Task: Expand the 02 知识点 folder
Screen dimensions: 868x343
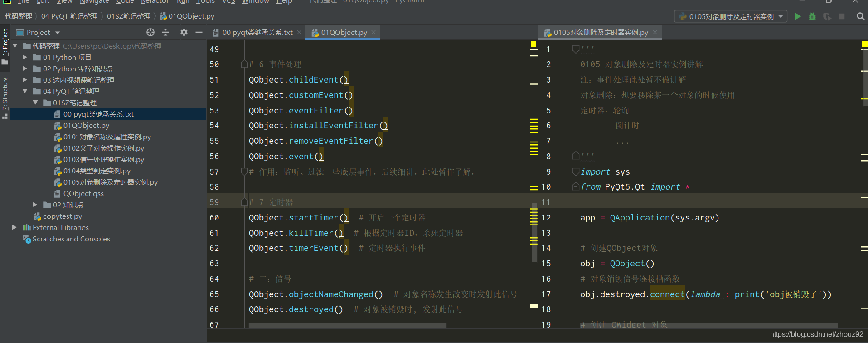Action: (x=35, y=205)
